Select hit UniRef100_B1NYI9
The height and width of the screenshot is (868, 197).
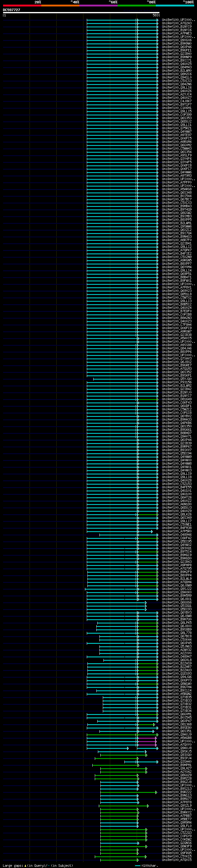[176, 26]
